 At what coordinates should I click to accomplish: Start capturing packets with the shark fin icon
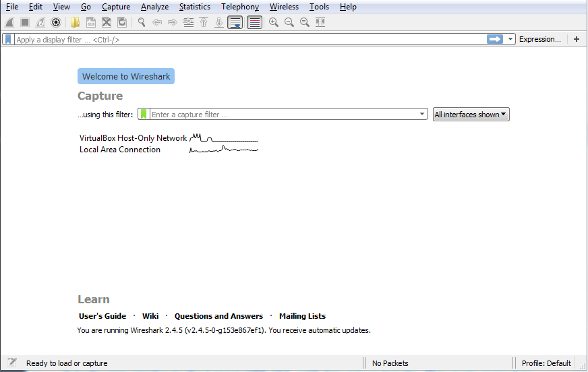(x=9, y=22)
